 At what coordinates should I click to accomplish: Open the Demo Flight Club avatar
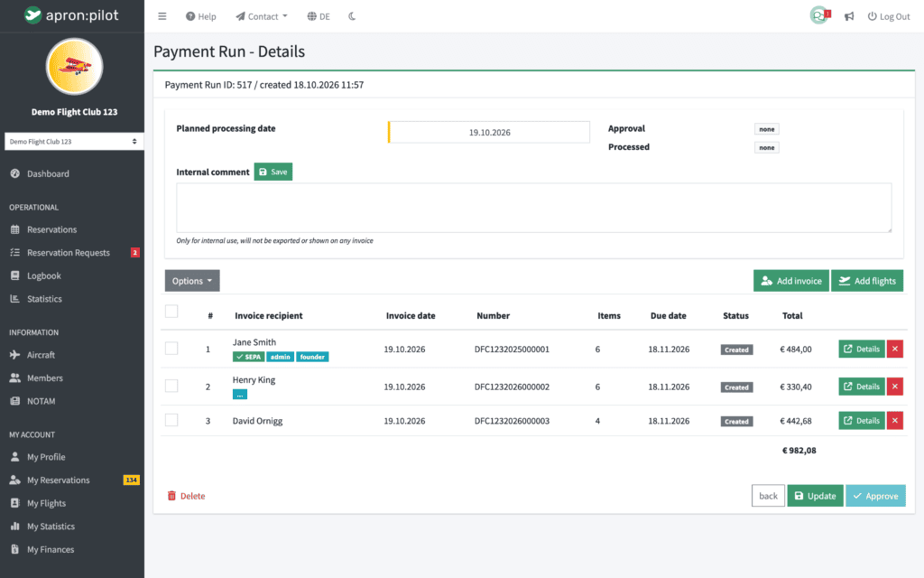74,67
